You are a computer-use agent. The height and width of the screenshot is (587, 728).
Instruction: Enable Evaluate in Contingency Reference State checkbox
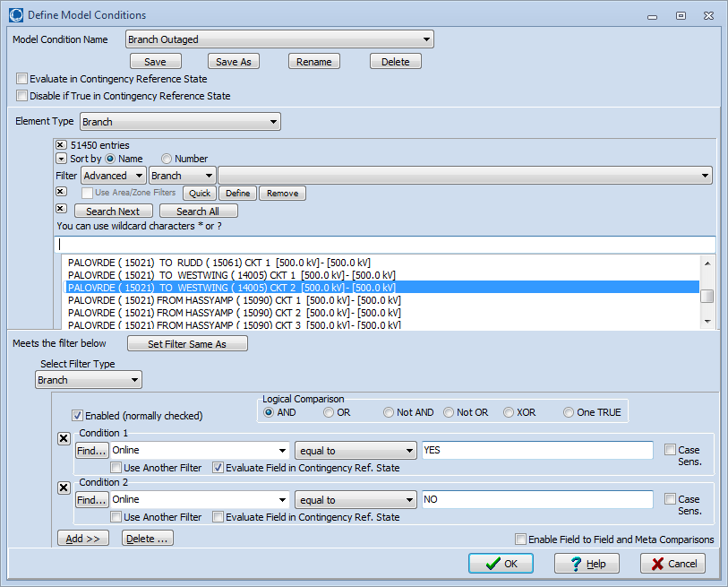tap(22, 79)
